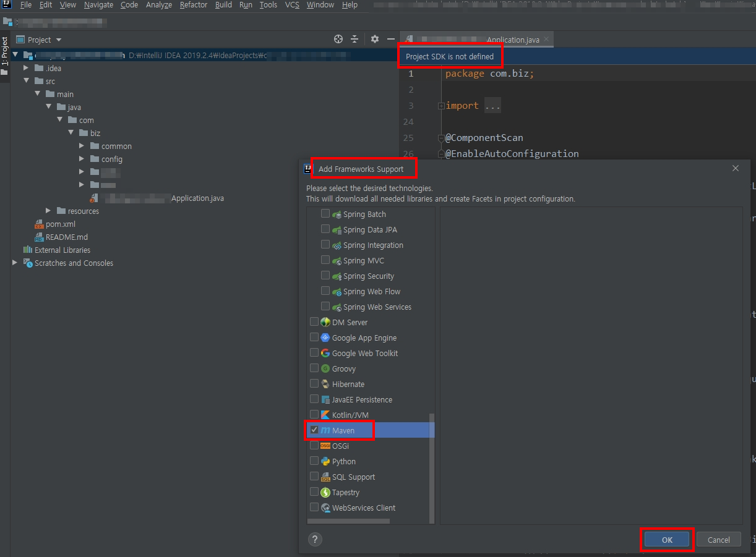Screen dimensions: 756x557
Task: Expand the resources folder
Action: 48,211
